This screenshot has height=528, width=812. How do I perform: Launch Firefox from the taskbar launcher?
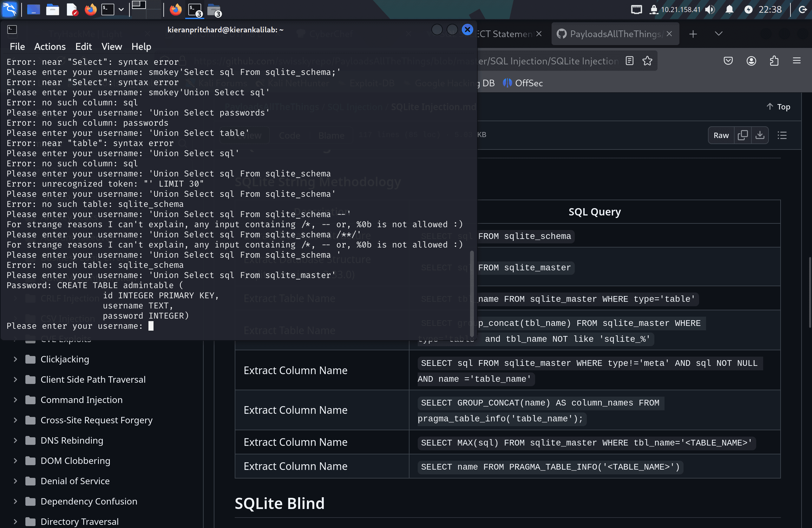91,10
